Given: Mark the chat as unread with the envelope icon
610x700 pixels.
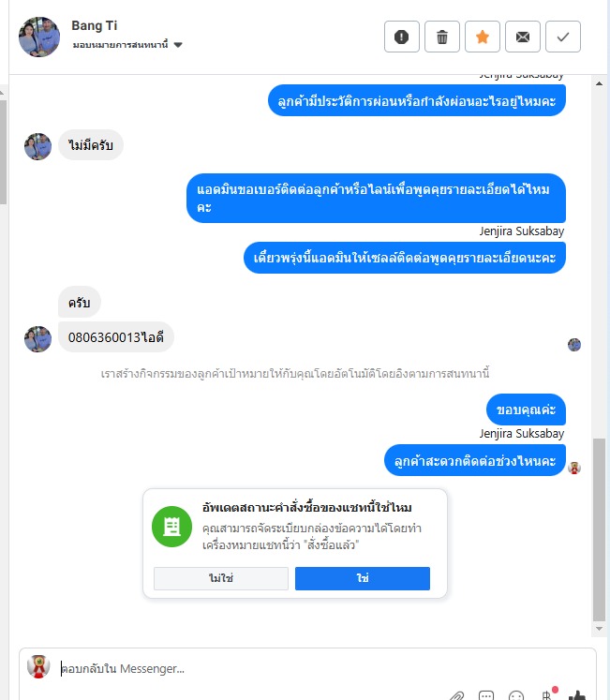Looking at the screenshot, I should coord(523,37).
